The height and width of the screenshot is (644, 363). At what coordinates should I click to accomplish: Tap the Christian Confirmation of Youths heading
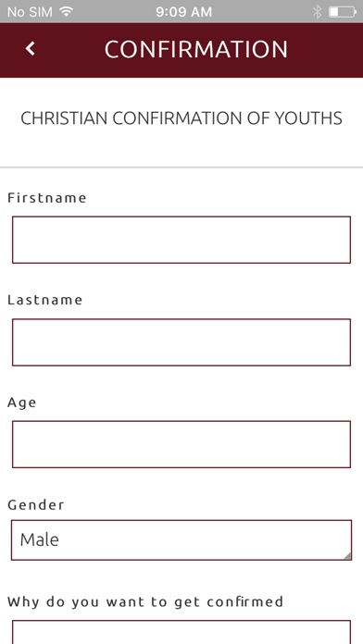[181, 118]
